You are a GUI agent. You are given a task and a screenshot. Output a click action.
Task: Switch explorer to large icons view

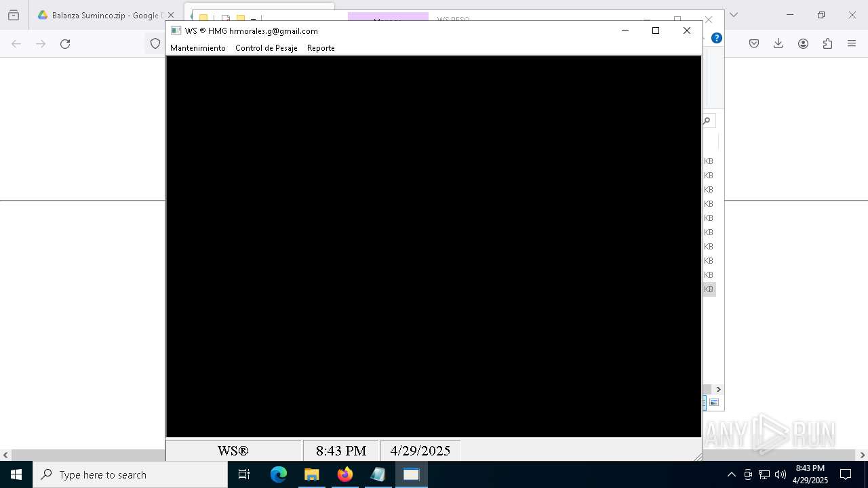point(714,403)
